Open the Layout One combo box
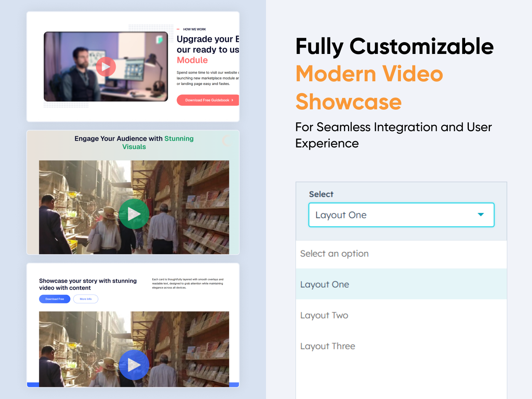Image resolution: width=532 pixels, height=399 pixels. pyautogui.click(x=401, y=215)
